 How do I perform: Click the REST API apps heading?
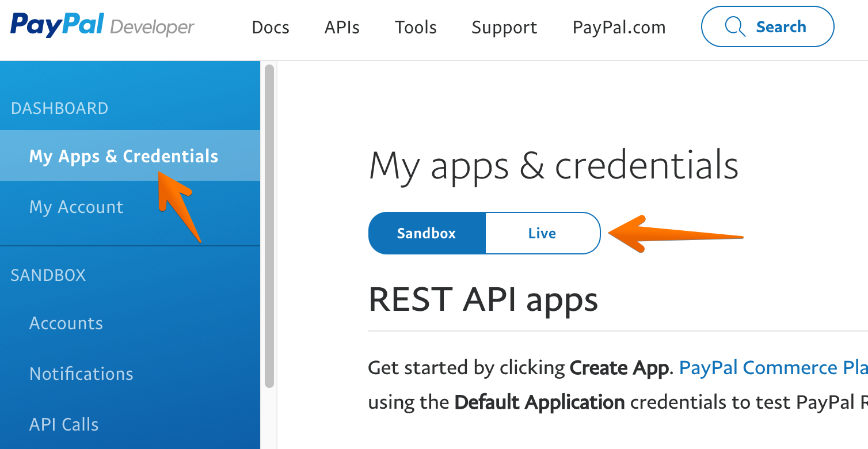[483, 299]
